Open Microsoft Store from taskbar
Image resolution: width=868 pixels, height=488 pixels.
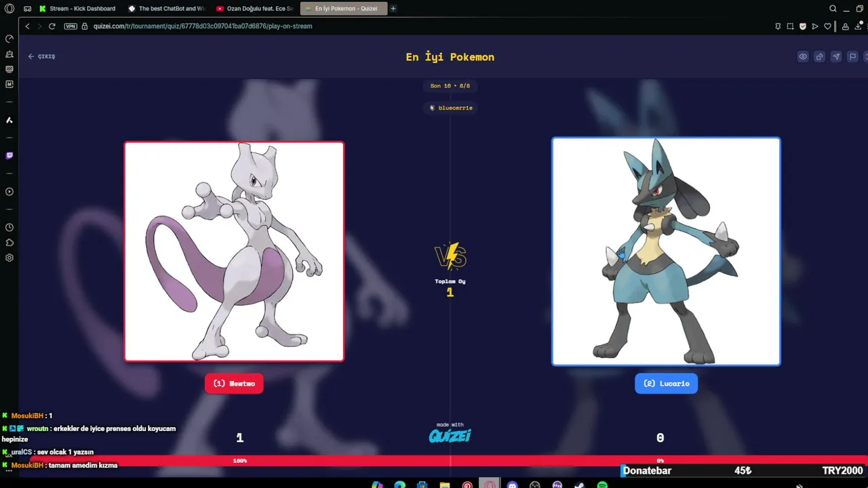click(x=422, y=485)
